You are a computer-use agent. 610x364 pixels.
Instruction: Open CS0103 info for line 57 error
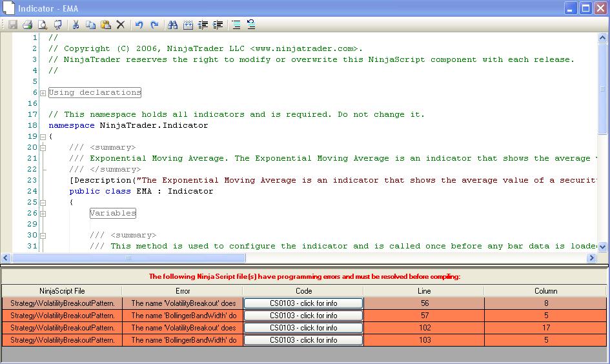coord(303,316)
